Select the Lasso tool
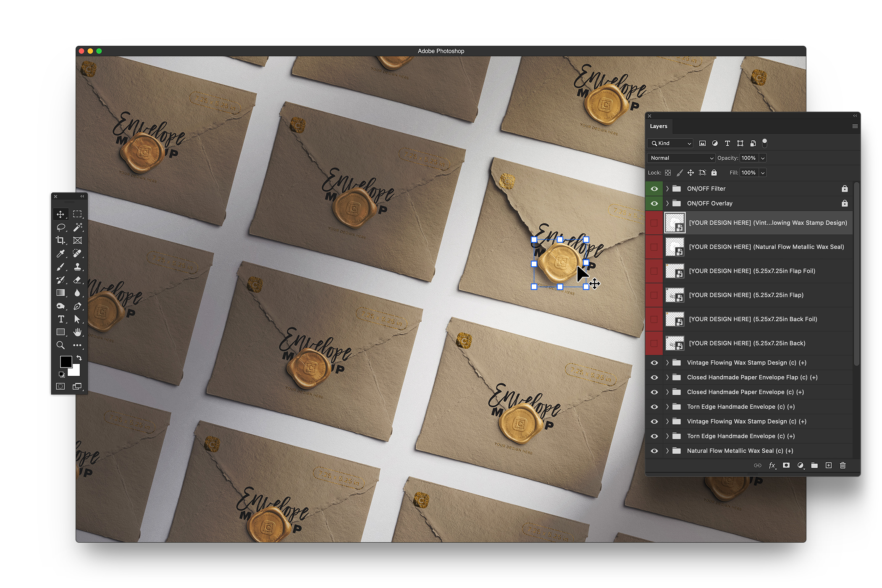 (x=60, y=227)
